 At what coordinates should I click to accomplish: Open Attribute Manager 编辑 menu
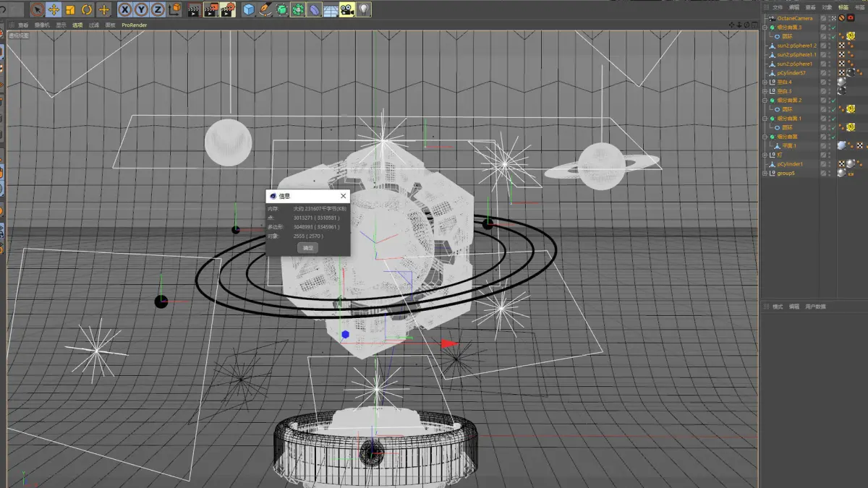(x=794, y=307)
